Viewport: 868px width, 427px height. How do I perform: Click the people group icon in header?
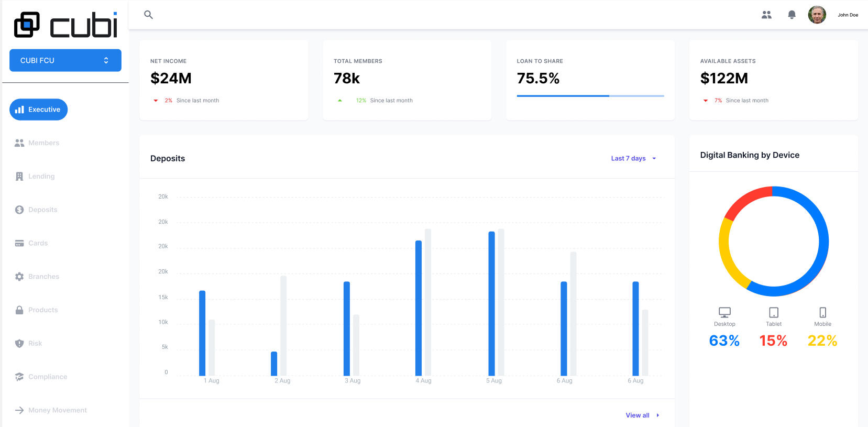point(766,15)
